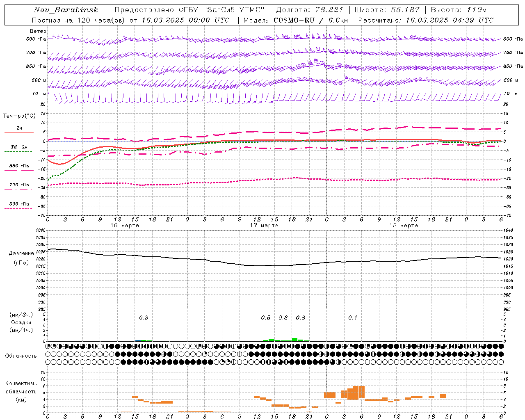This screenshot has height=420, width=525.
Task: Click the red '2м' temperature legend line
Action: 19,132
